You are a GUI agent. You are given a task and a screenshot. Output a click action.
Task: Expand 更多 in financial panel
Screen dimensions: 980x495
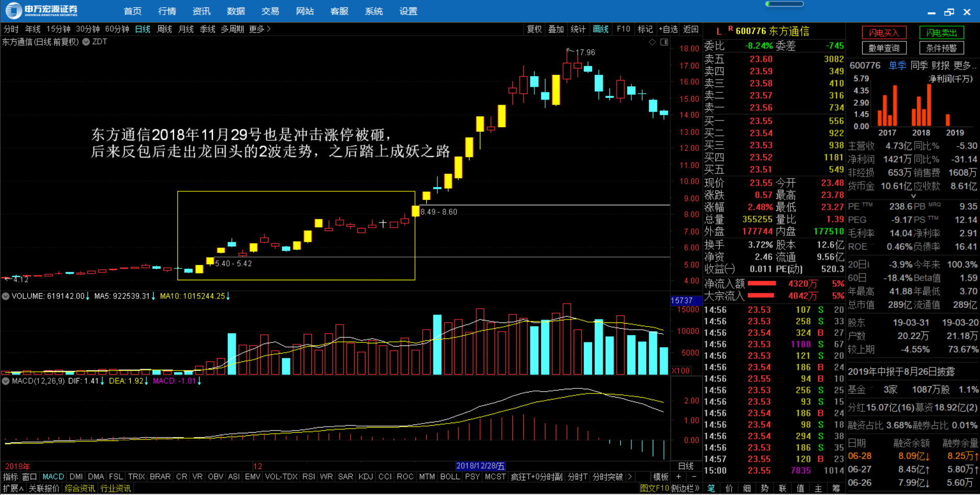(x=965, y=65)
